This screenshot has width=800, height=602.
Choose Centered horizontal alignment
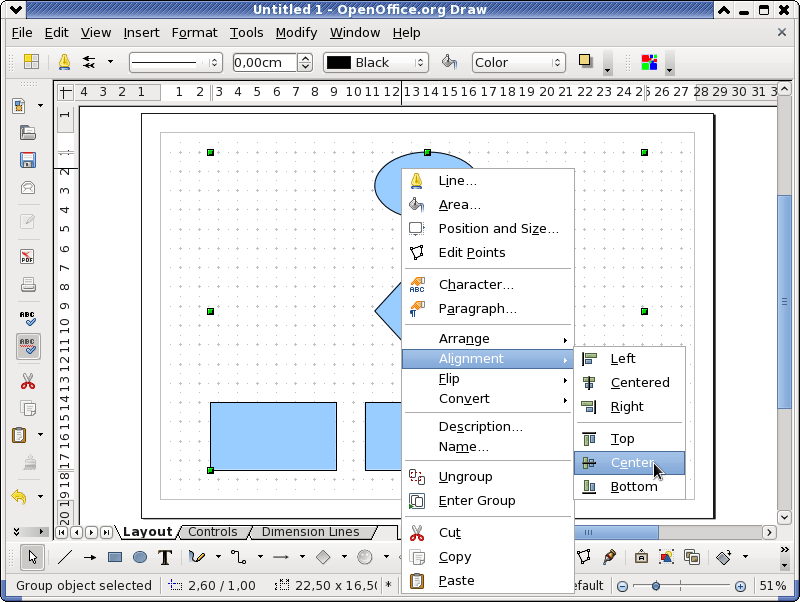point(630,383)
